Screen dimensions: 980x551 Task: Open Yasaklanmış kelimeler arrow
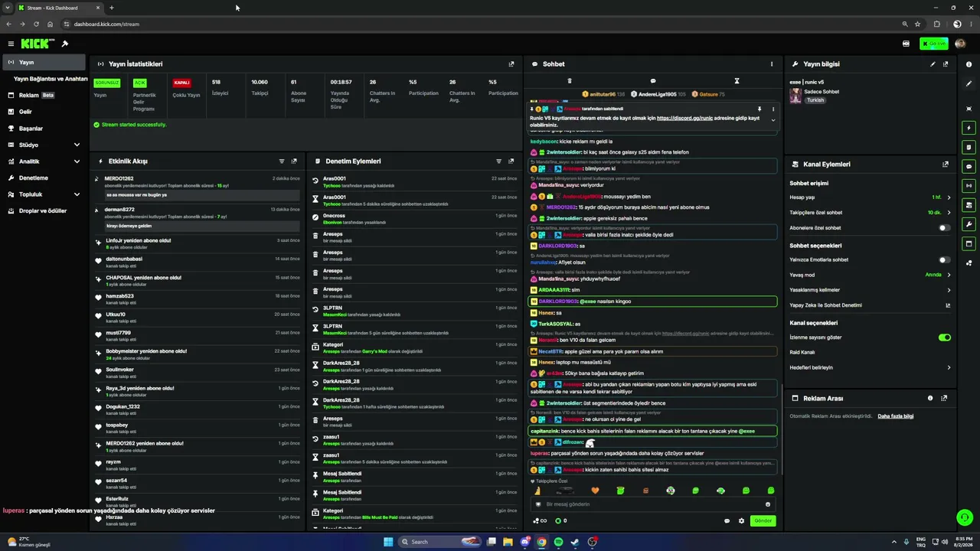(x=949, y=290)
